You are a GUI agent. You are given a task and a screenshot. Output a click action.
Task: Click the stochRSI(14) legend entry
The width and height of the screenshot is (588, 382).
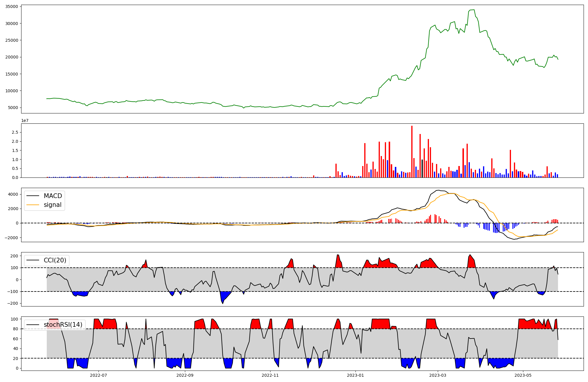click(x=63, y=325)
